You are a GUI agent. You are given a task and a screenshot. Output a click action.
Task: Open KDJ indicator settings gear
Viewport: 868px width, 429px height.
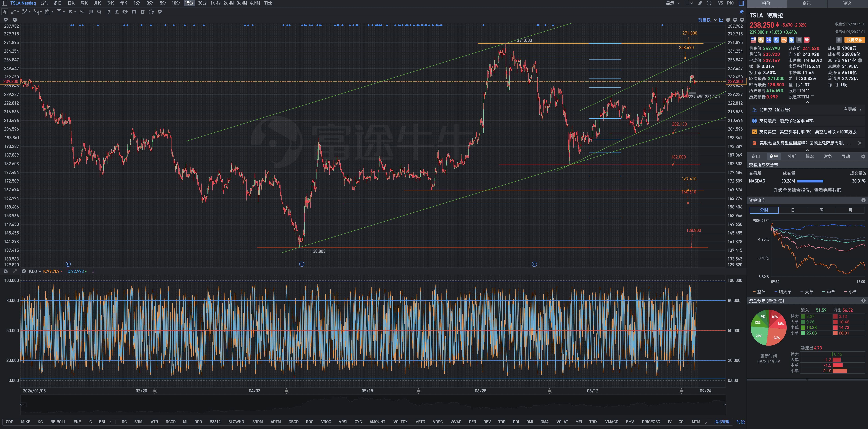[6, 271]
